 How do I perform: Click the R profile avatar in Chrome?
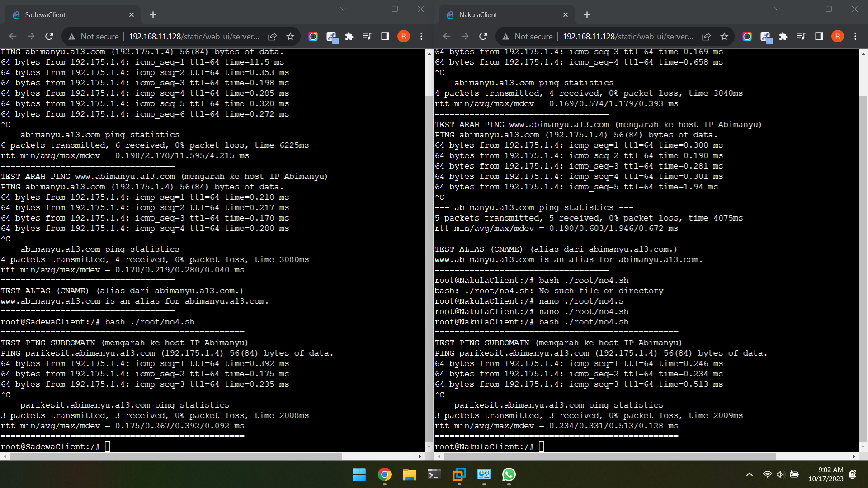(x=403, y=36)
